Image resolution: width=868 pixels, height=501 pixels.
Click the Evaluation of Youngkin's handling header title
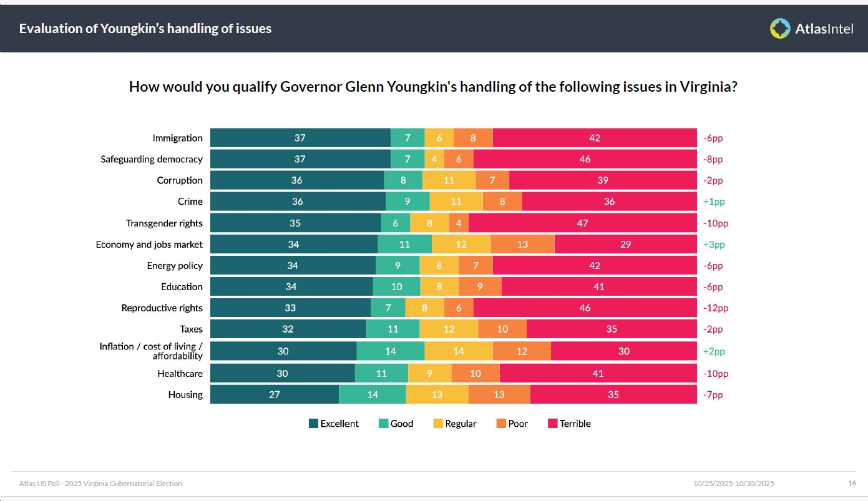click(145, 29)
